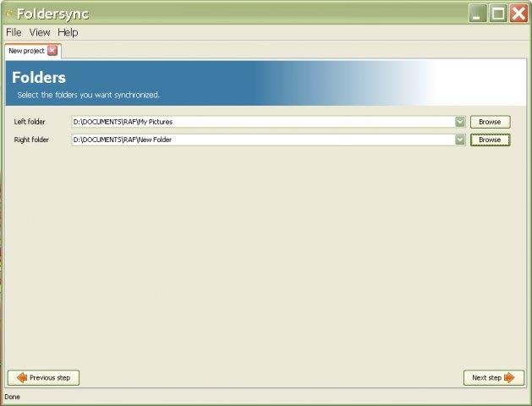Click the Foldersync title bar icon
The width and height of the screenshot is (532, 406).
9,14
